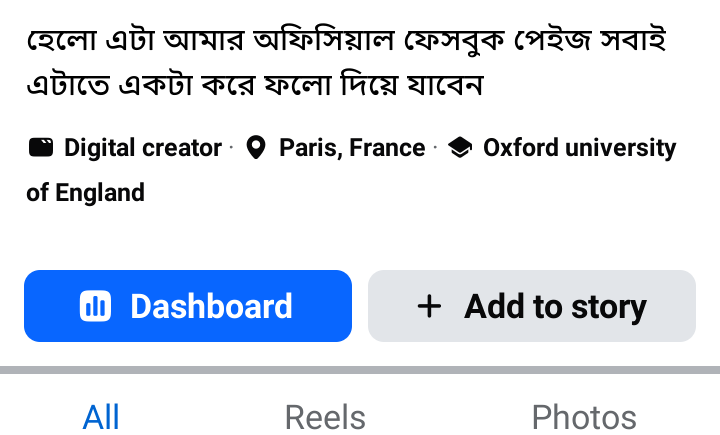Viewport: 720px width, 435px height.
Task: Tap the second line of Bengali bio
Action: 255,86
